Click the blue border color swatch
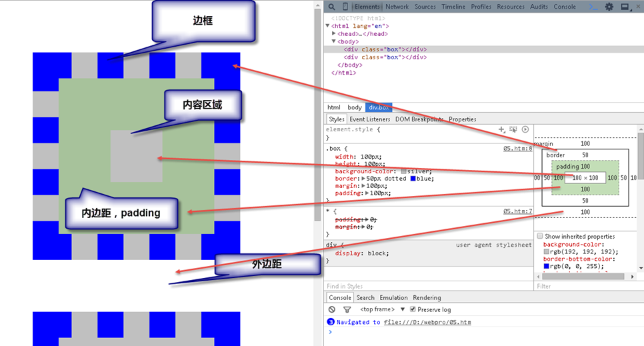This screenshot has height=346, width=644. tap(413, 179)
